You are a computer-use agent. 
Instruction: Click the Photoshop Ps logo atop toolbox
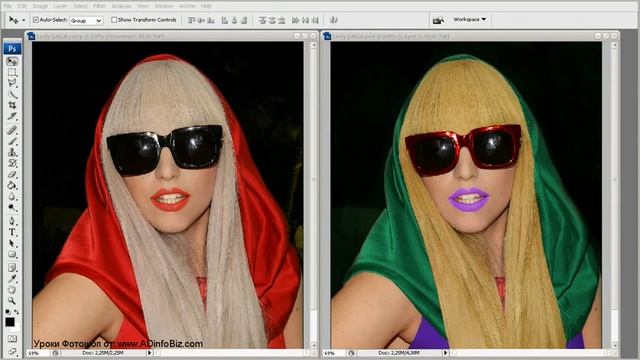click(12, 49)
